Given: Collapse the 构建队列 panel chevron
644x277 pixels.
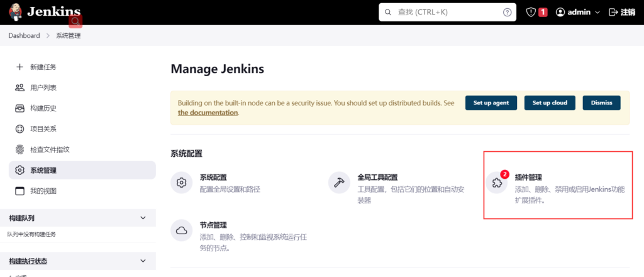Looking at the screenshot, I should 143,218.
